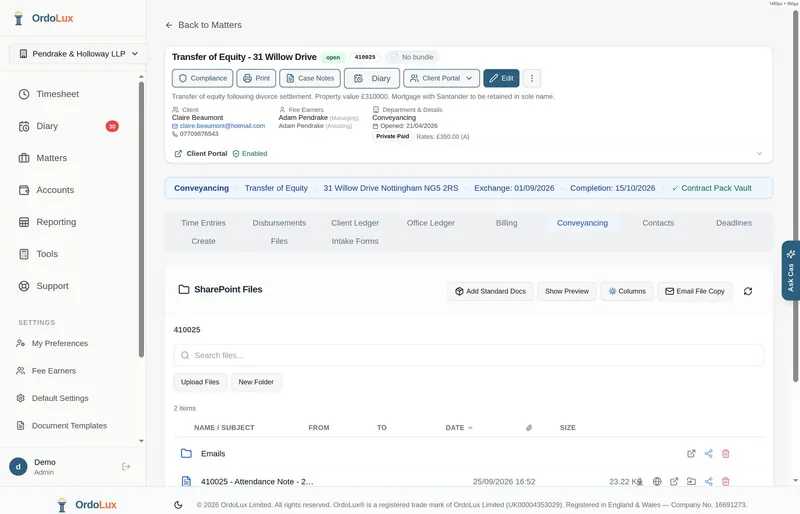The width and height of the screenshot is (800, 514).
Task: Open the Support lifebuoy icon in sidebar
Action: pos(24,286)
